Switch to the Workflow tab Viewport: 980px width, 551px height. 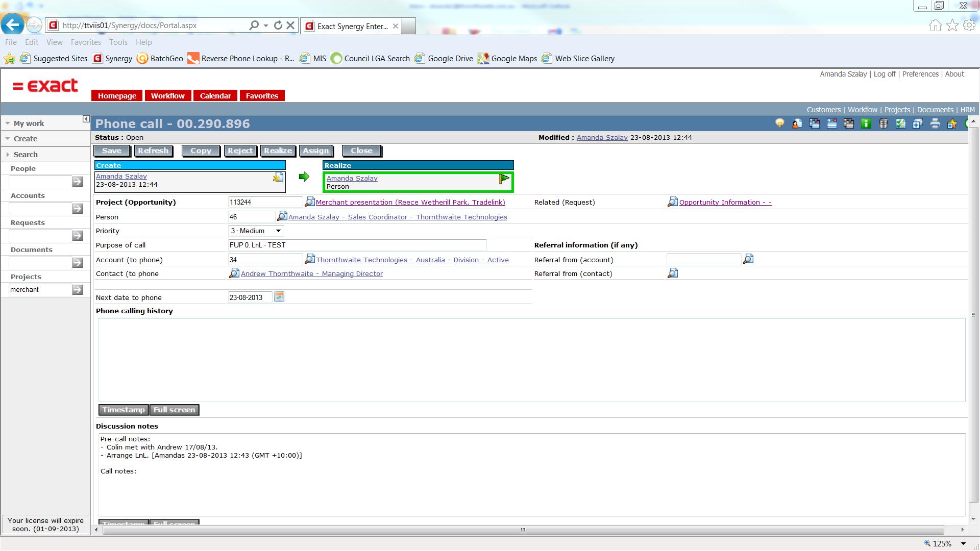(x=168, y=95)
